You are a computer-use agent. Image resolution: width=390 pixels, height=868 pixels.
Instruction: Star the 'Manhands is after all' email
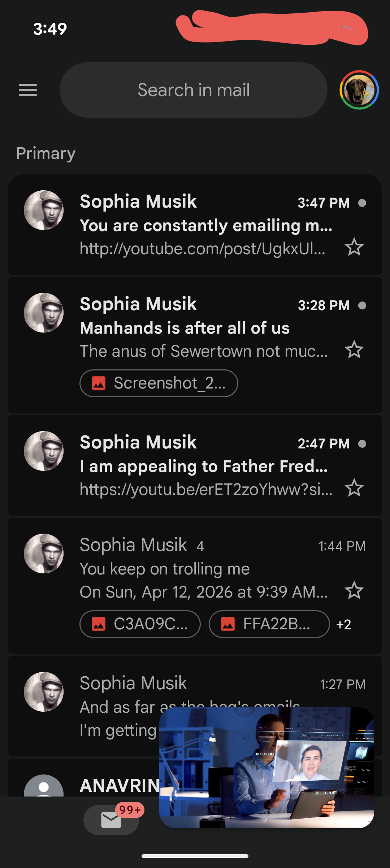pos(354,350)
